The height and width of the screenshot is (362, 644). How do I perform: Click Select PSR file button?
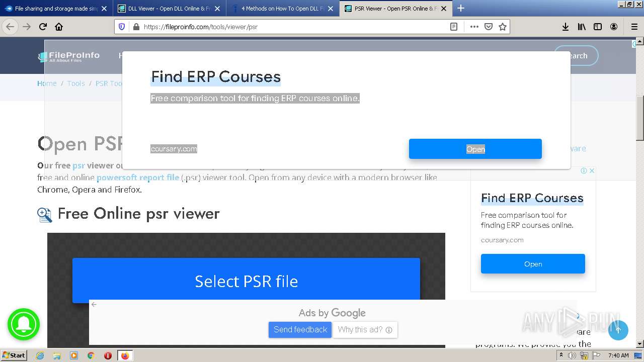pyautogui.click(x=246, y=281)
